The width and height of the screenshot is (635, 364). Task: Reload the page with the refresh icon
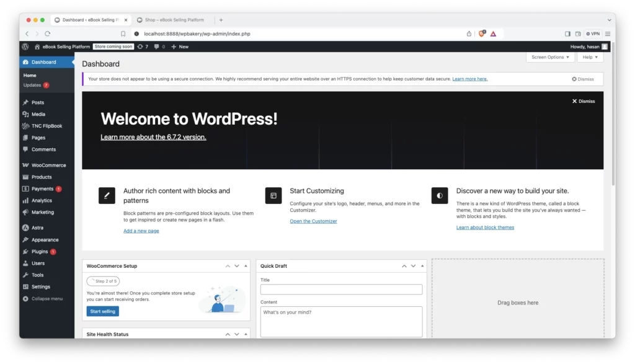pyautogui.click(x=48, y=33)
